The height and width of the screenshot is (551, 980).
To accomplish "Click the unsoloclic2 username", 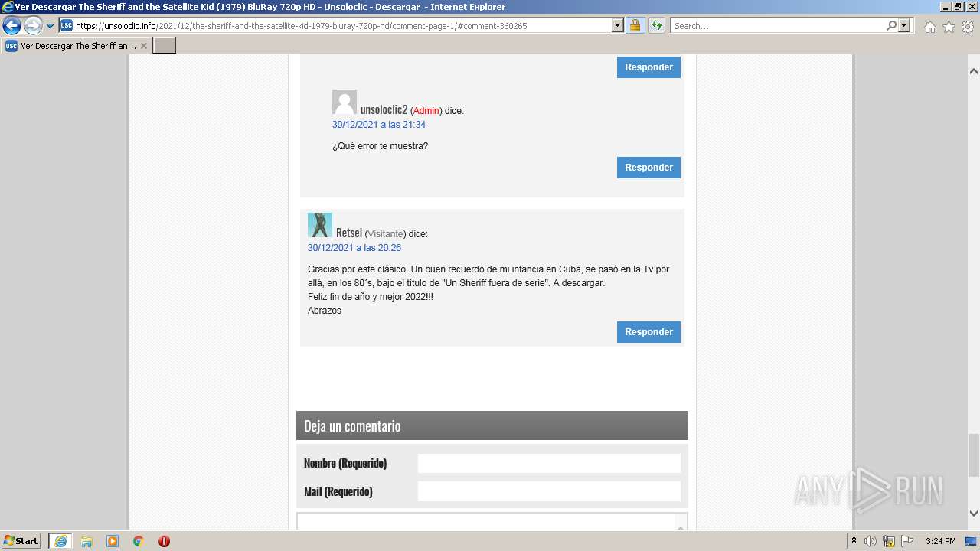I will (384, 110).
